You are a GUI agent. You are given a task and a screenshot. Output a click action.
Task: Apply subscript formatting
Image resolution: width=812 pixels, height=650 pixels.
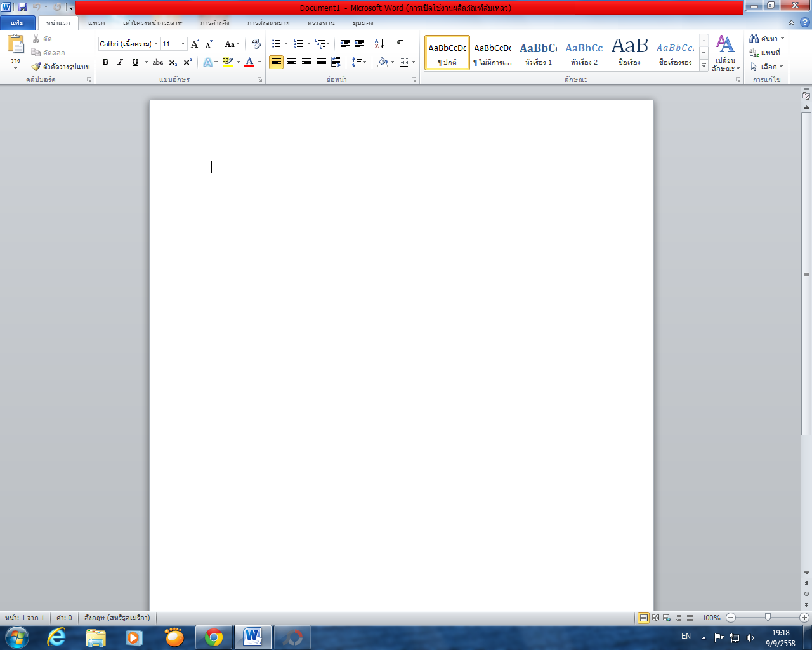click(x=173, y=62)
